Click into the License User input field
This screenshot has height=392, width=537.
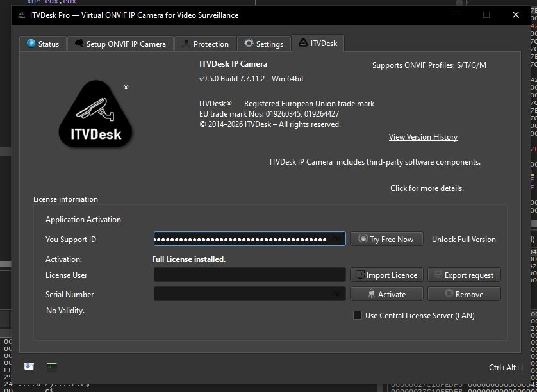(x=249, y=275)
